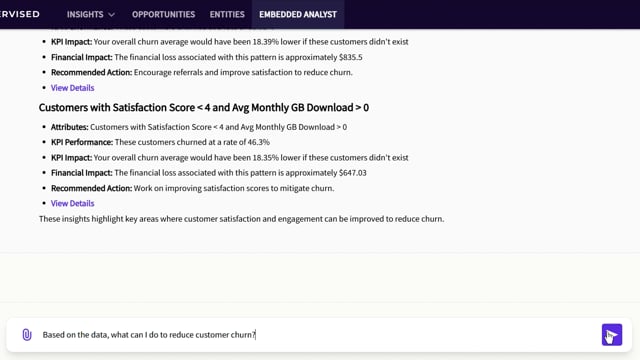Click the Unsupervised logo in header
The image size is (640, 360).
(x=20, y=14)
